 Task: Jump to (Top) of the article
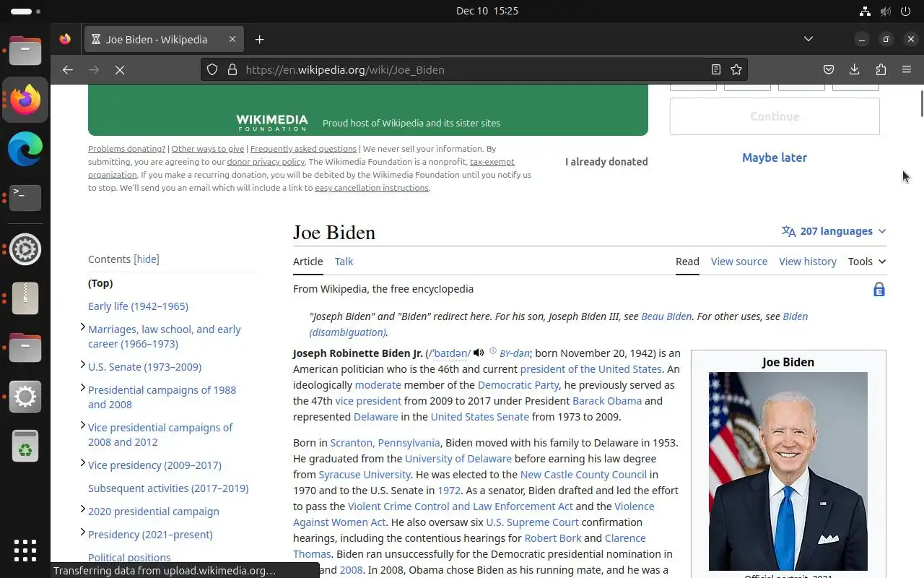(x=100, y=283)
